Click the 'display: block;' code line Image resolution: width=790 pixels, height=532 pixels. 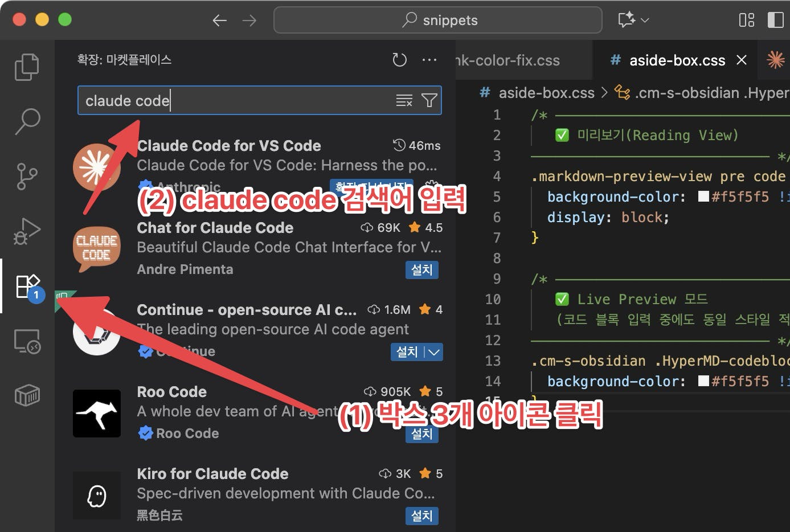[x=608, y=217]
